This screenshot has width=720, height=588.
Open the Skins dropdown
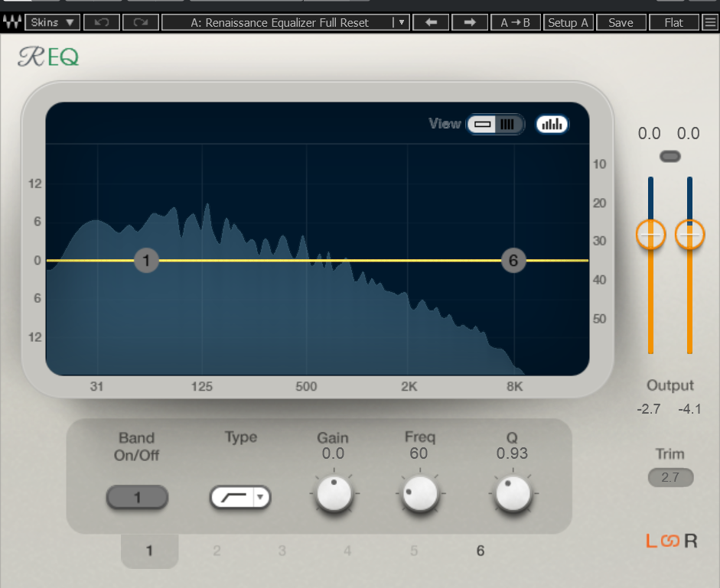(x=52, y=22)
